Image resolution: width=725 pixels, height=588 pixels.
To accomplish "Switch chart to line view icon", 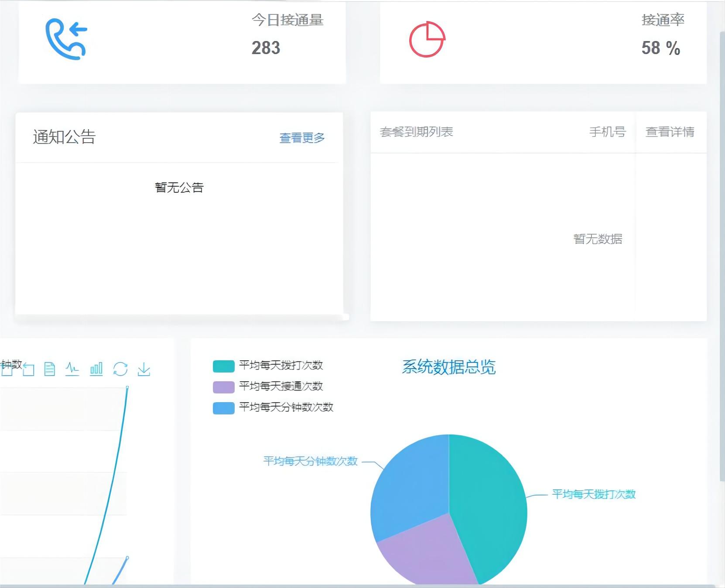I will pos(72,369).
